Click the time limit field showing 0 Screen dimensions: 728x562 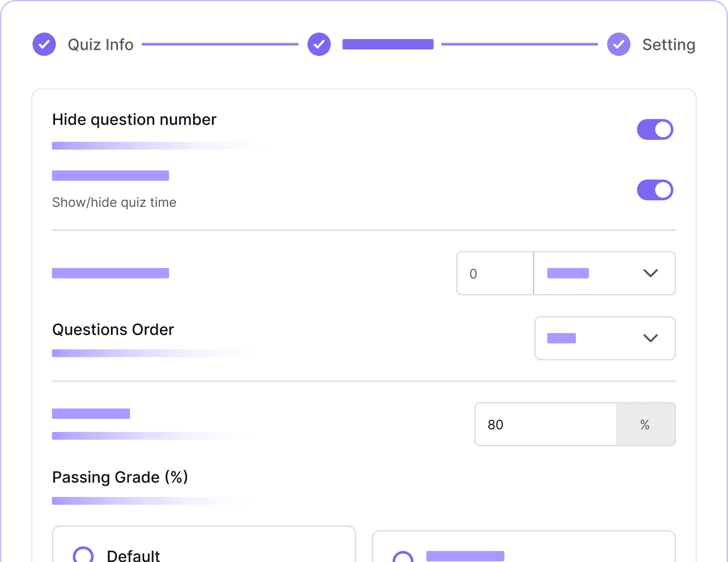(495, 273)
